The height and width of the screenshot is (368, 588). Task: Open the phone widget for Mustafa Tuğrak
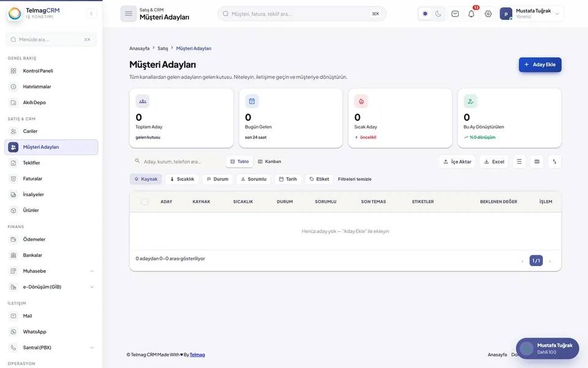coord(547,348)
